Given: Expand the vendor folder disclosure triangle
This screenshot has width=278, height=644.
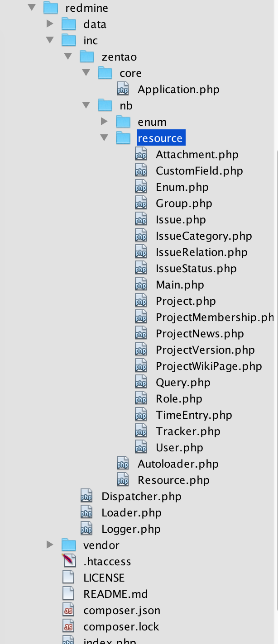Looking at the screenshot, I should (x=49, y=545).
